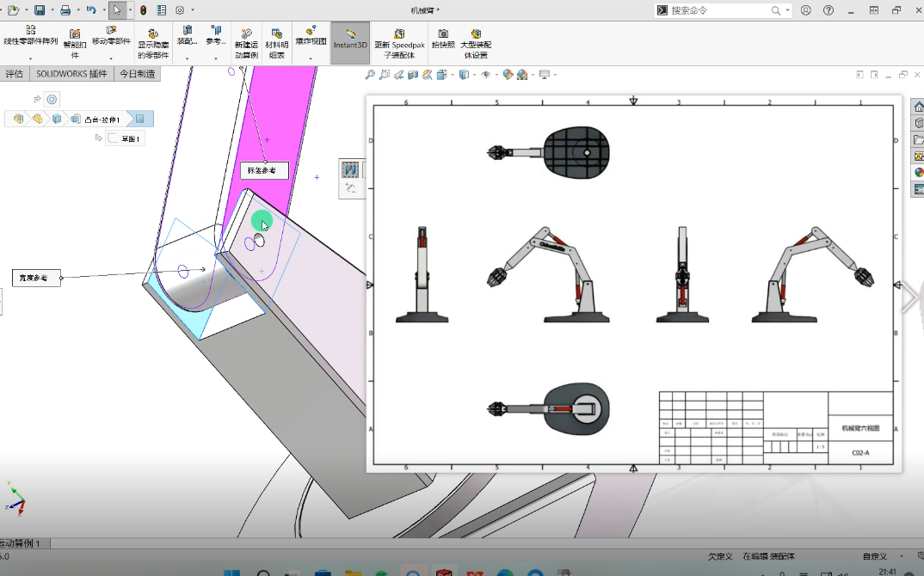924x576 pixels.
Task: Activate the Instant3D tool
Action: 349,41
